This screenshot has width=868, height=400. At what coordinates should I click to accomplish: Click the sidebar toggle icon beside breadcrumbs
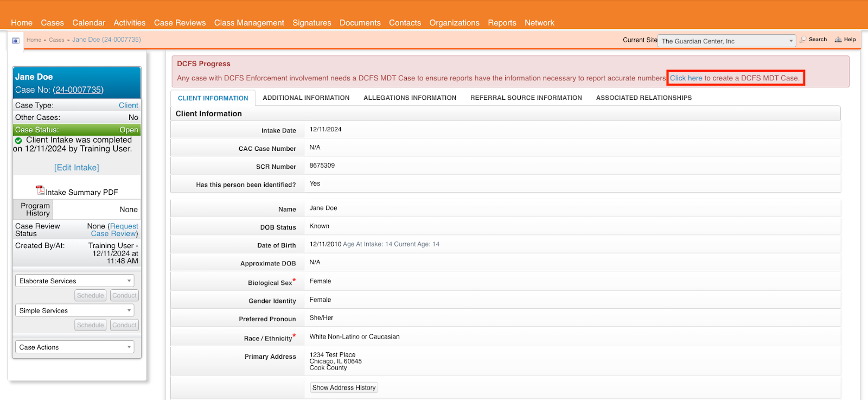tap(16, 41)
